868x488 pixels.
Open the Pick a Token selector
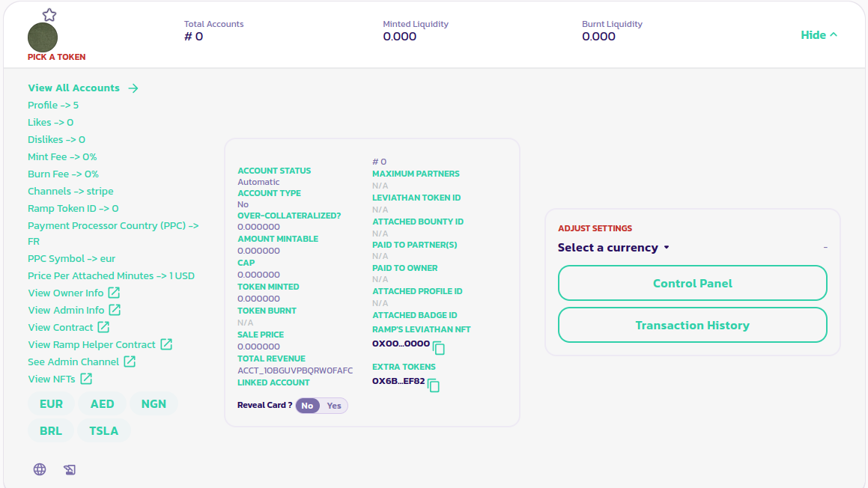[56, 57]
